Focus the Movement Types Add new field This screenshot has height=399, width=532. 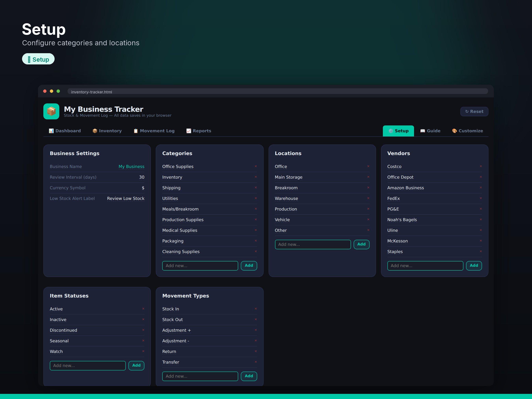coord(200,376)
